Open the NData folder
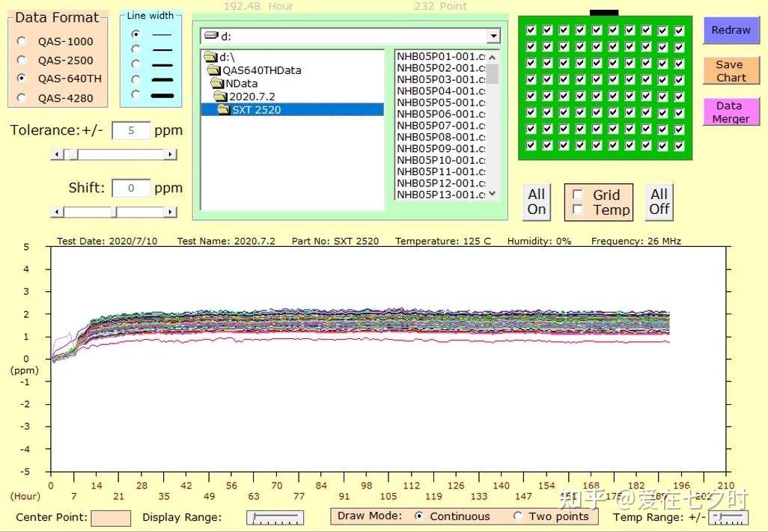 [234, 83]
